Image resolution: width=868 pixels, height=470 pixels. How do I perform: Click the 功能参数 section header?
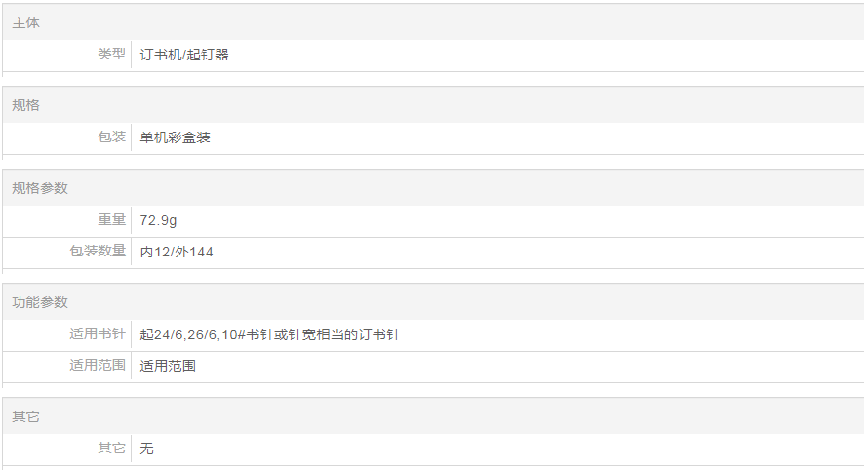pos(40,302)
